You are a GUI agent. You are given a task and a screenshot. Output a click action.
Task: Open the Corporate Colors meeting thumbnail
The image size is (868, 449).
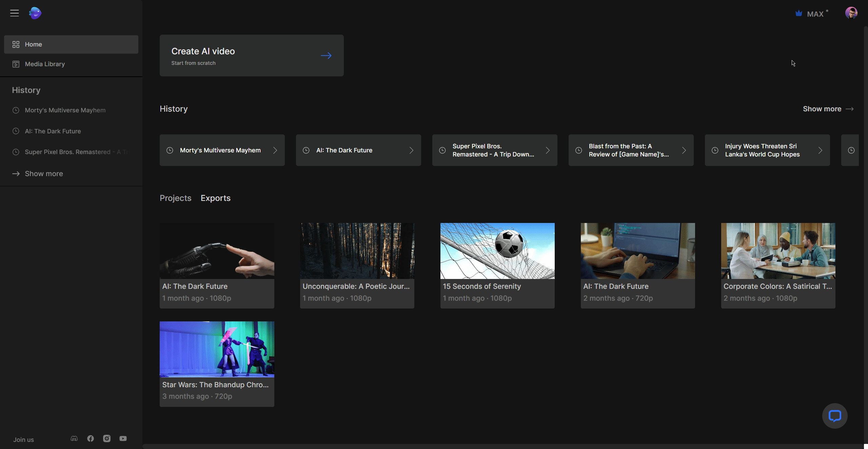click(778, 251)
